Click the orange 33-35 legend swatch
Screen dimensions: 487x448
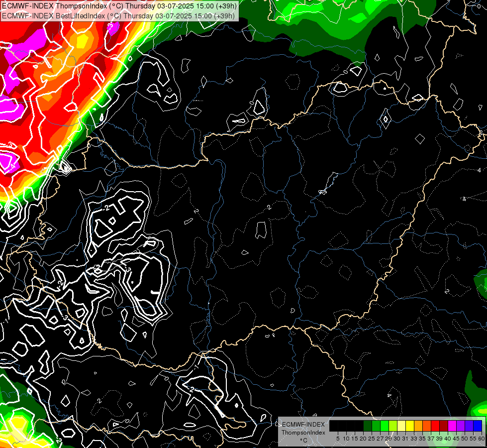click(x=418, y=426)
